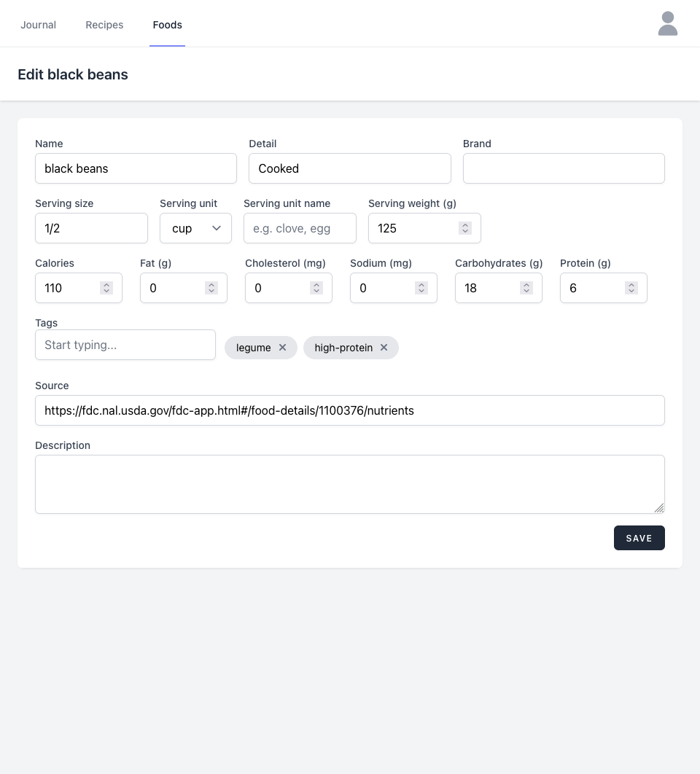This screenshot has width=700, height=774.
Task: Click the Source URL field
Action: click(x=350, y=410)
